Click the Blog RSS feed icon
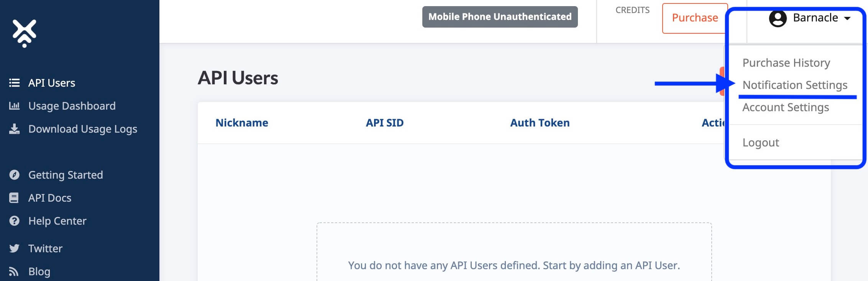This screenshot has height=281, width=868. [14, 271]
